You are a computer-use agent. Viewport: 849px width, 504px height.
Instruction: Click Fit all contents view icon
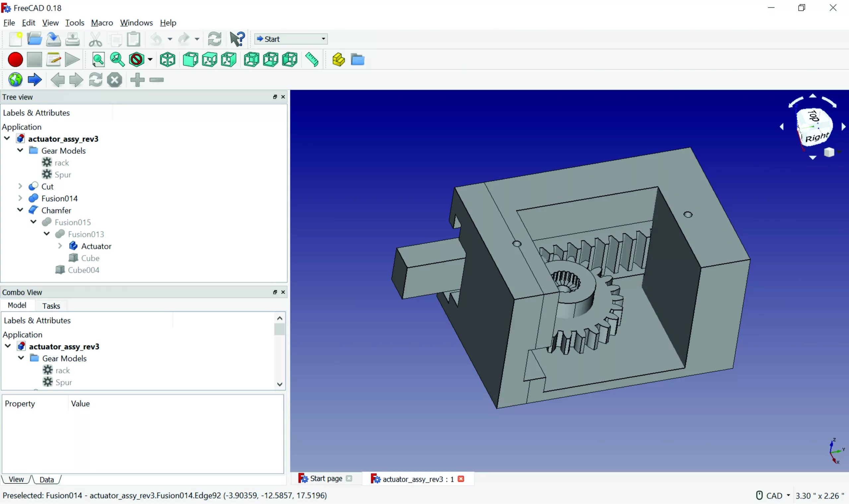98,60
